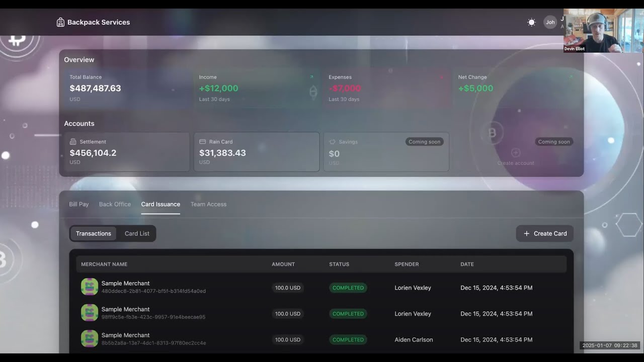This screenshot has height=362, width=644.
Task: Open the Back Office tab
Action: pos(115,204)
